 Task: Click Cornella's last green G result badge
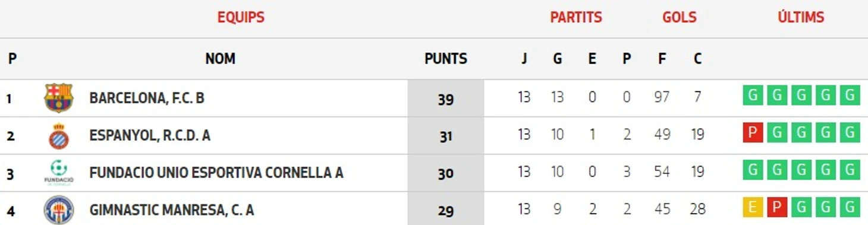pyautogui.click(x=850, y=170)
